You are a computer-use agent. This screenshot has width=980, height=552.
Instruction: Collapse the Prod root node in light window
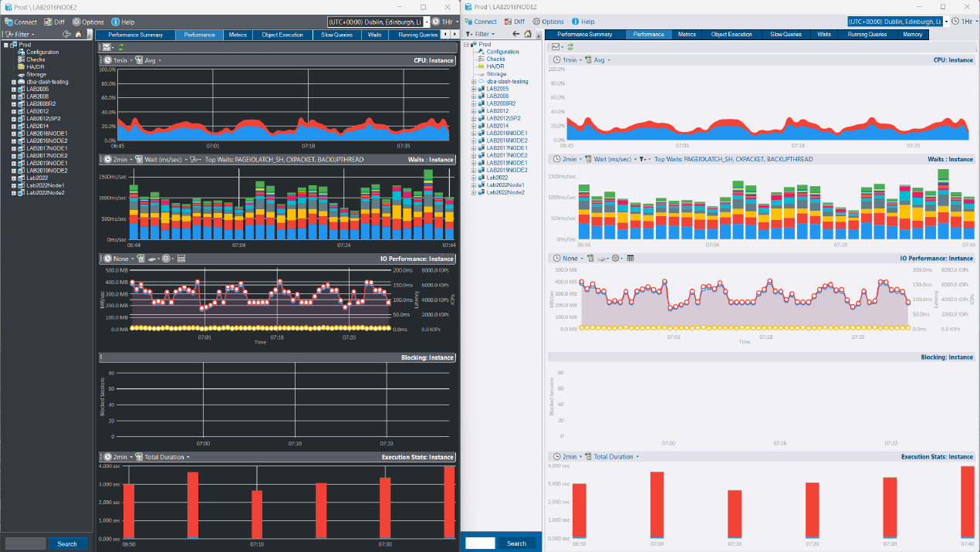465,44
